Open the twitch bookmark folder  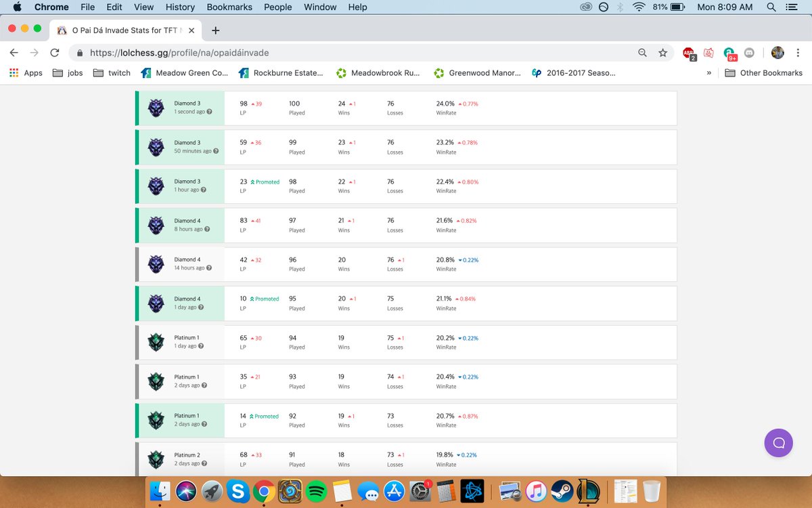(x=112, y=72)
